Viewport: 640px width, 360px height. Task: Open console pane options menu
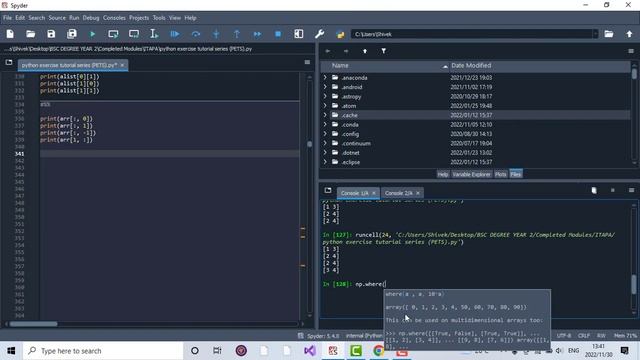(x=631, y=191)
